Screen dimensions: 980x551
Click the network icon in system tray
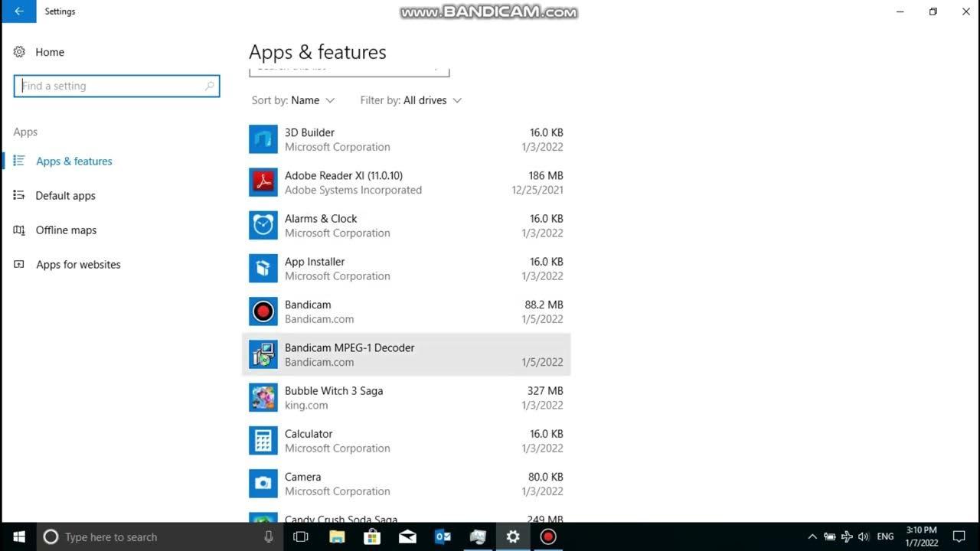pos(847,536)
